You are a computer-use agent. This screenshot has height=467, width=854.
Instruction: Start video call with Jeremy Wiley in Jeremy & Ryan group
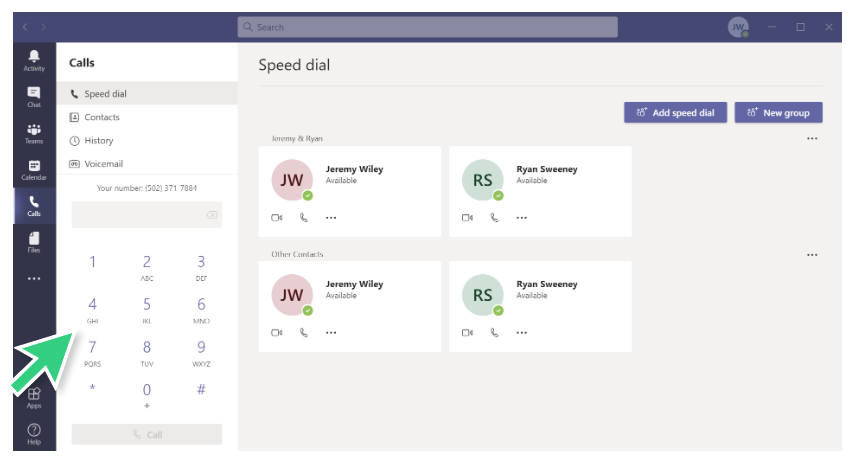click(x=277, y=217)
